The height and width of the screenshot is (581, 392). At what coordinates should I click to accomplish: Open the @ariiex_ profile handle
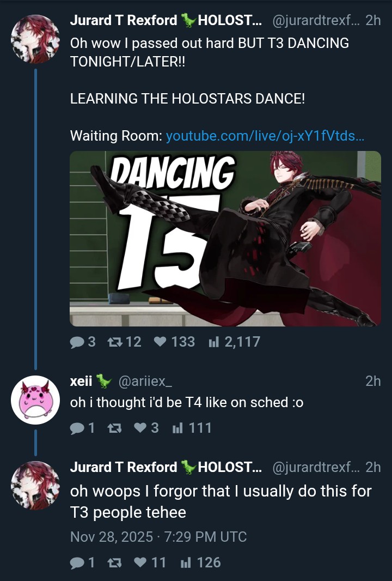click(x=145, y=381)
